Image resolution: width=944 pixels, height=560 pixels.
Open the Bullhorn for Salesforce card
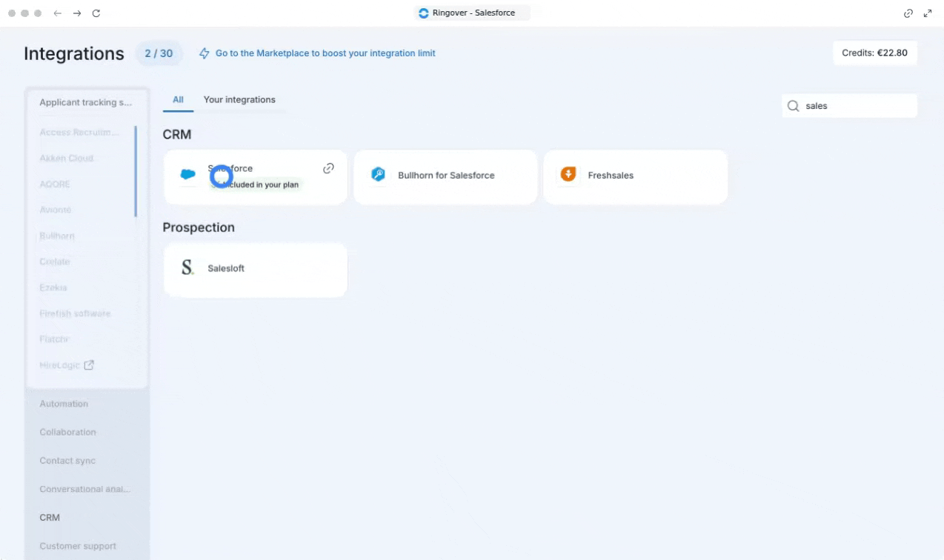coord(445,177)
